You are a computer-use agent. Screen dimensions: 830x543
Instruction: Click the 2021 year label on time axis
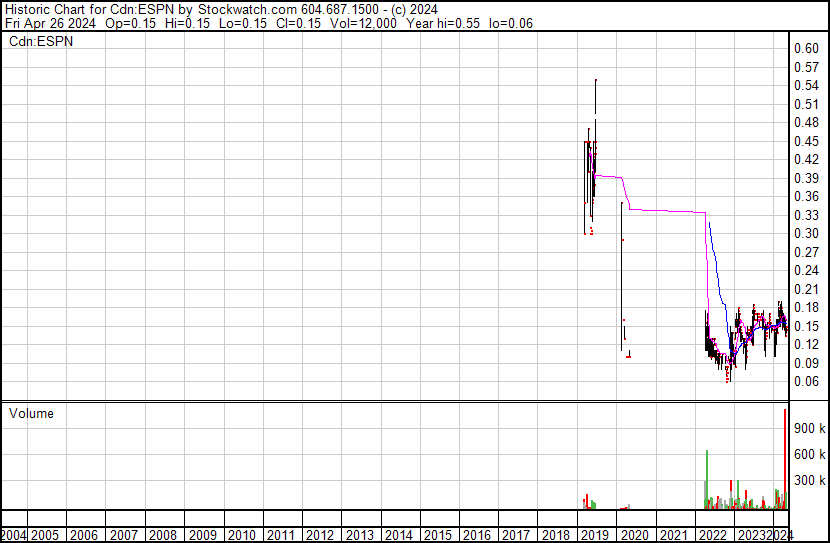tap(674, 535)
